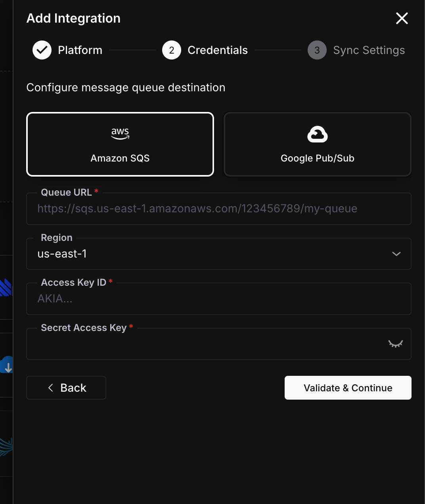Click the Google Cloud icon on Pub/Sub card
This screenshot has width=425, height=504.
point(317,134)
